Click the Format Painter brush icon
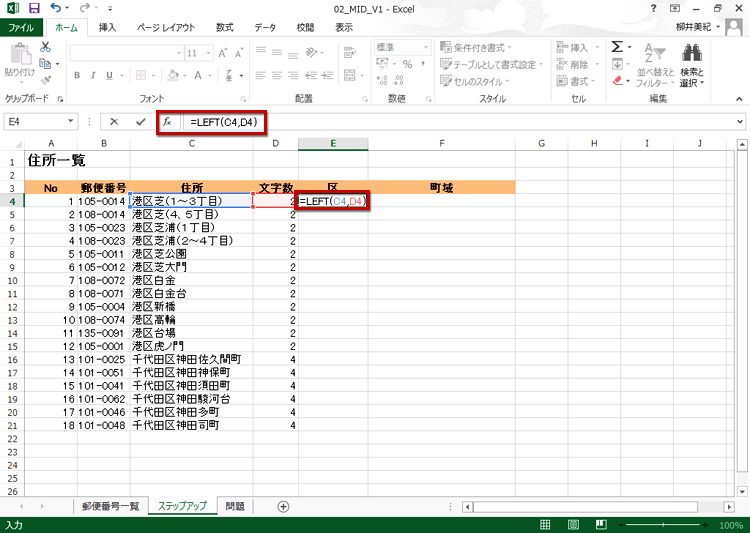750x533 pixels. 46,80
